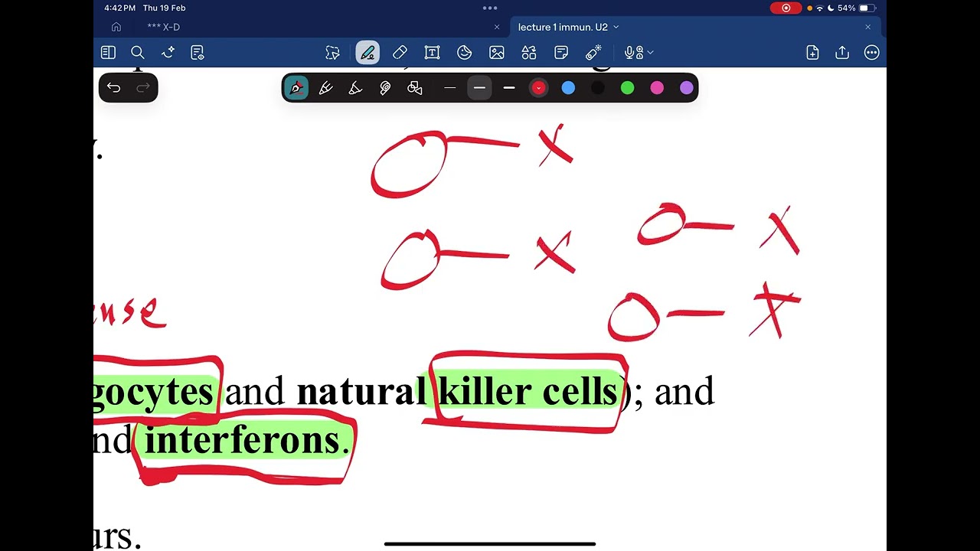Open the share export icon
Screen dimensions: 980x551
(x=842, y=53)
